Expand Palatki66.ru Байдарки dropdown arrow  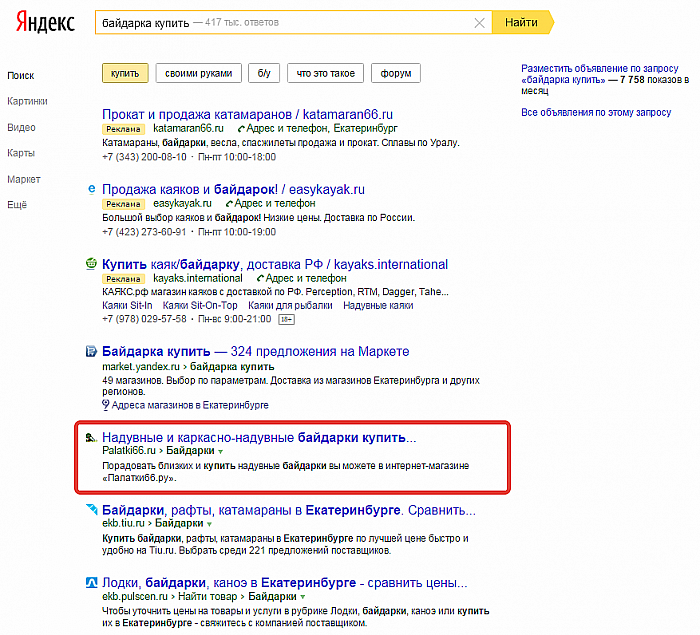221,451
